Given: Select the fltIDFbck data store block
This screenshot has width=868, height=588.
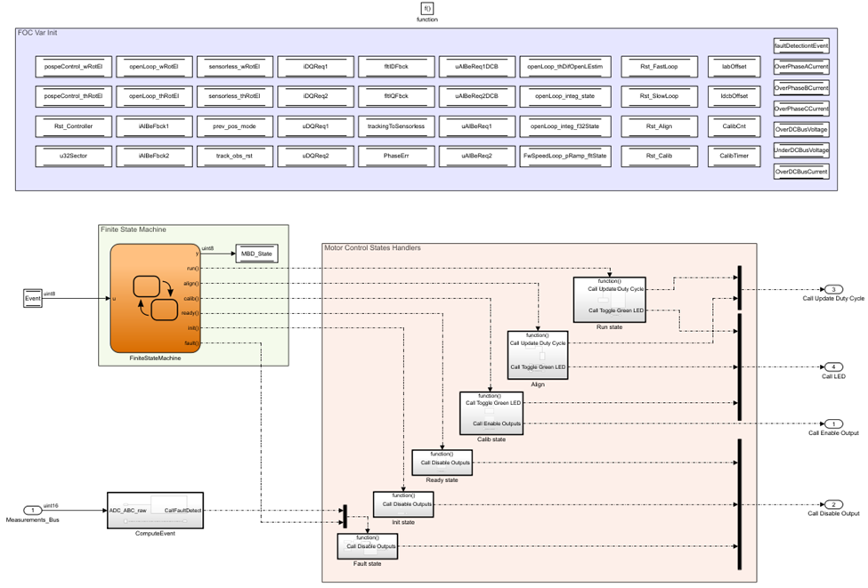Looking at the screenshot, I should coord(396,67).
